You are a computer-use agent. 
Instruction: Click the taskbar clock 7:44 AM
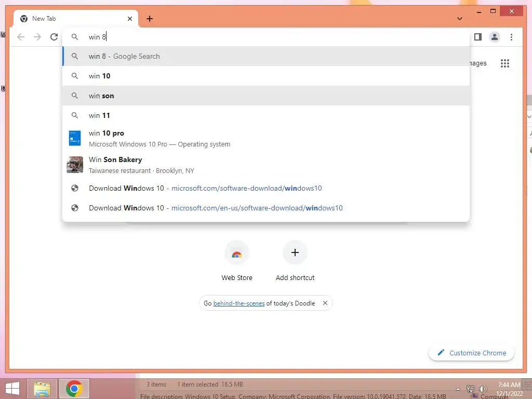(x=509, y=385)
